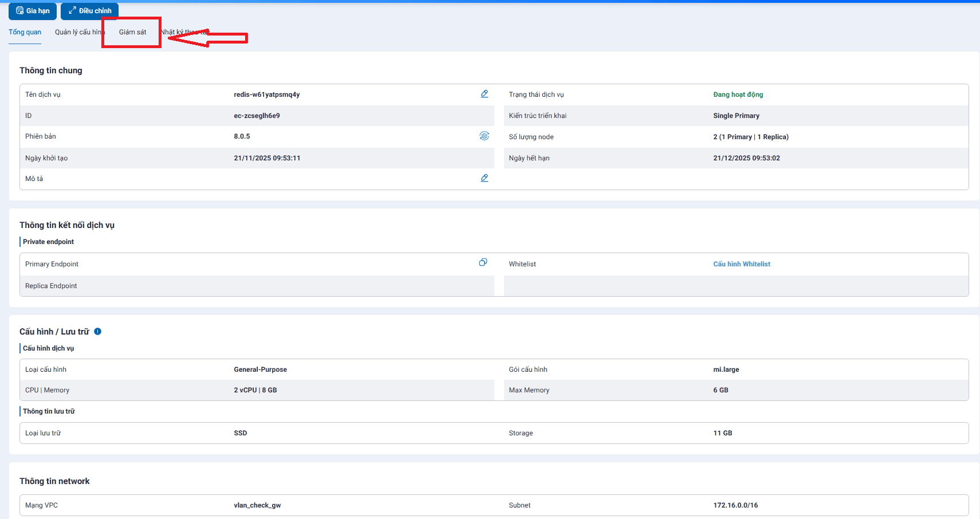The width and height of the screenshot is (980, 519).
Task: Click the Đang hoạt động status text
Action: tap(738, 95)
